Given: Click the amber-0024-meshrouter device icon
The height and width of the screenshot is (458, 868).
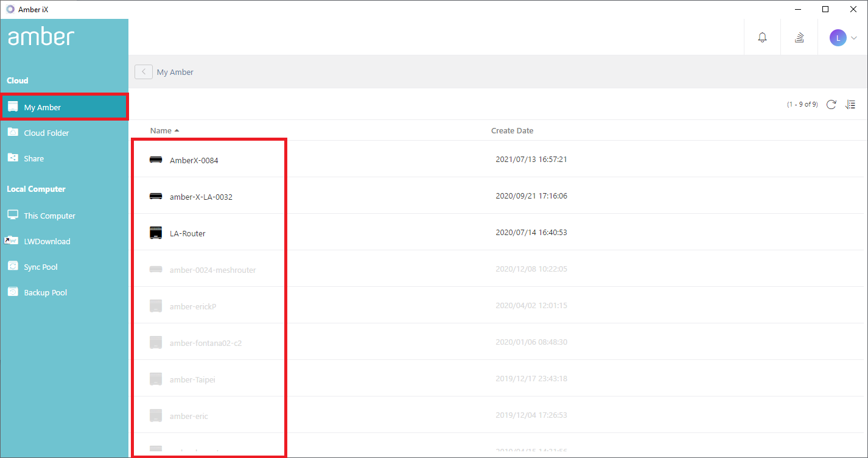Looking at the screenshot, I should point(156,269).
